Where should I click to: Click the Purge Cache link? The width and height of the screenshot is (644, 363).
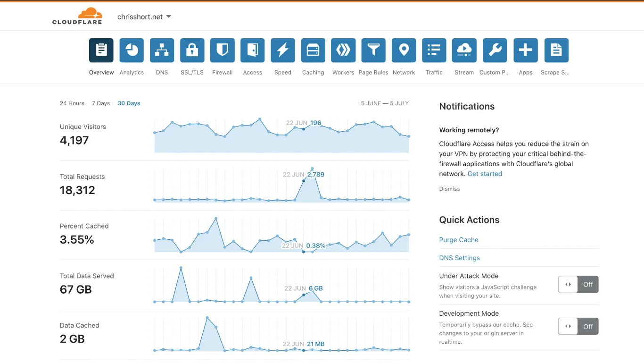(x=459, y=240)
